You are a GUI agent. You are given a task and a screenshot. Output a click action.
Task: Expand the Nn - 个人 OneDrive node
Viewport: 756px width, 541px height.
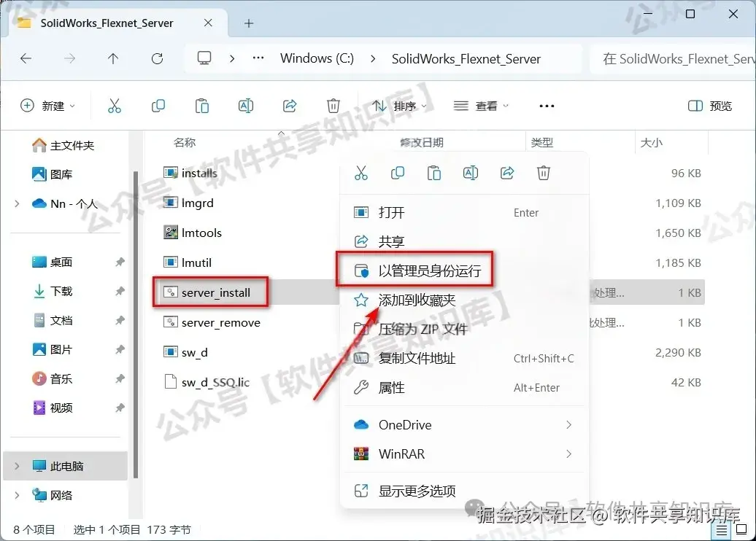click(17, 203)
